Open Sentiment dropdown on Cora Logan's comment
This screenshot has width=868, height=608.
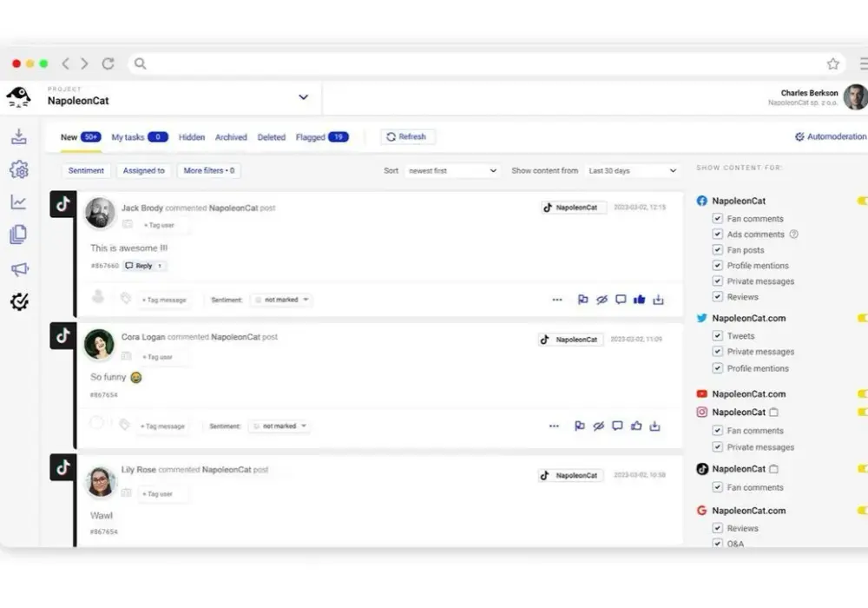tap(280, 426)
